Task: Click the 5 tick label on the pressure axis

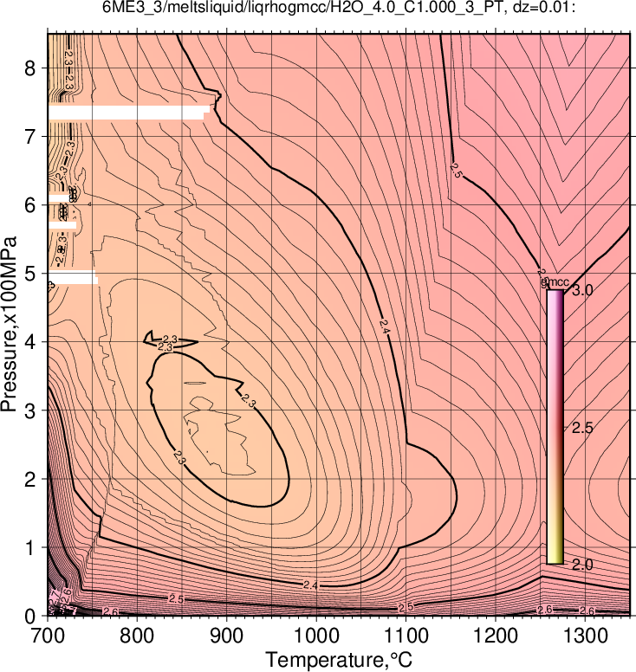Action: 30,274
